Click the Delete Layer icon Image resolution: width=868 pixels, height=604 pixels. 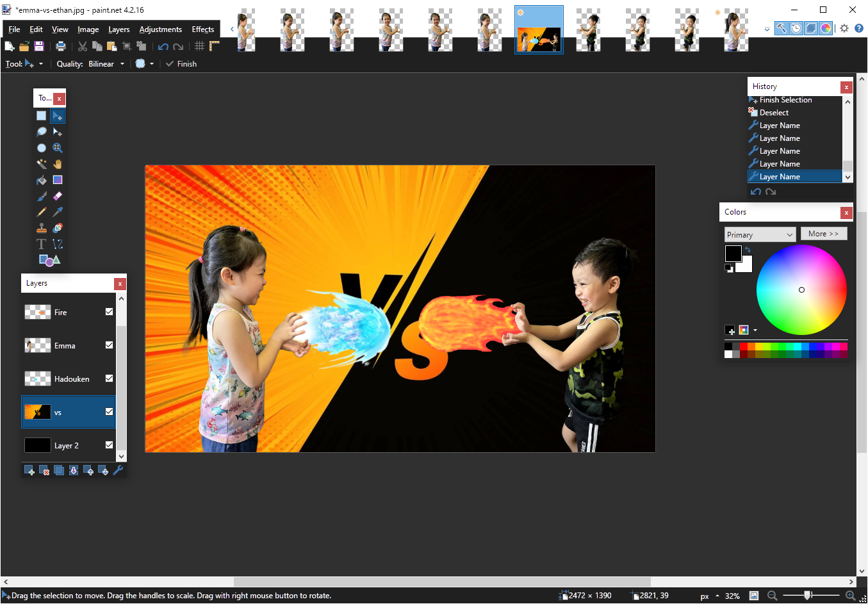44,471
